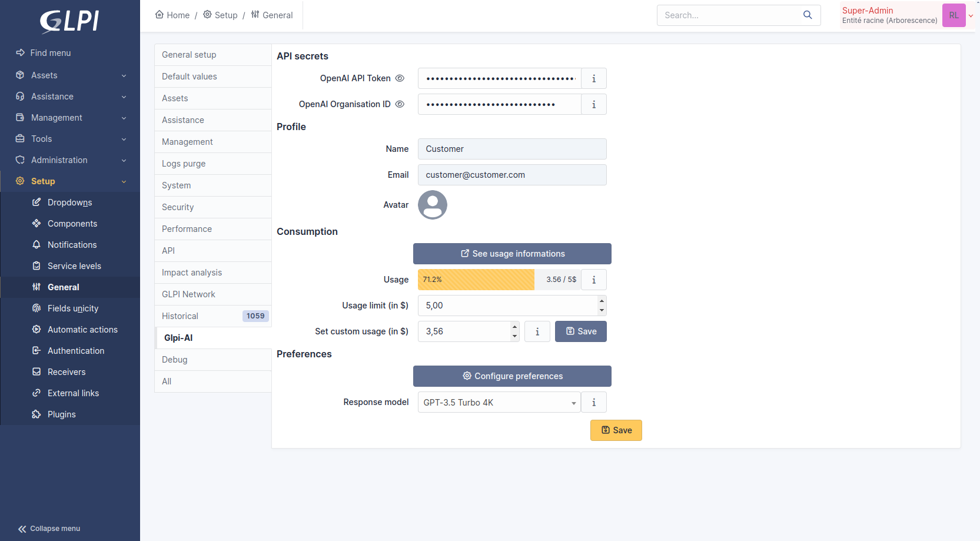
Task: Expand the Management sidebar menu
Action: pos(70,118)
